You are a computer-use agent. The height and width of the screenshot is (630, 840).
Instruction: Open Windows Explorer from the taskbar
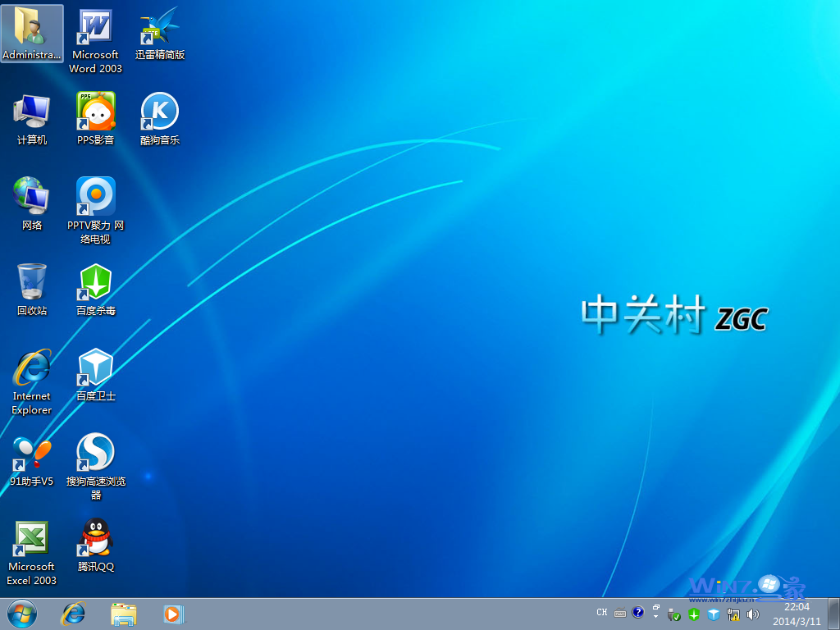point(123,614)
